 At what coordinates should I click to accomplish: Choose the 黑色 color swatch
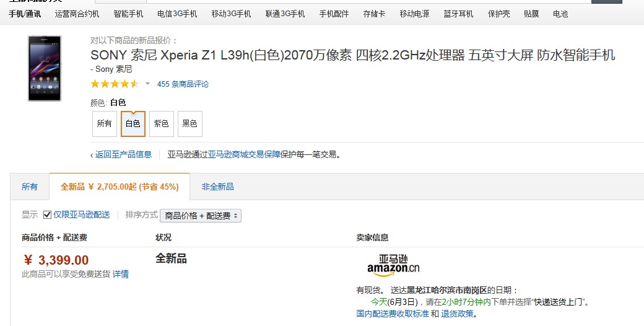189,123
